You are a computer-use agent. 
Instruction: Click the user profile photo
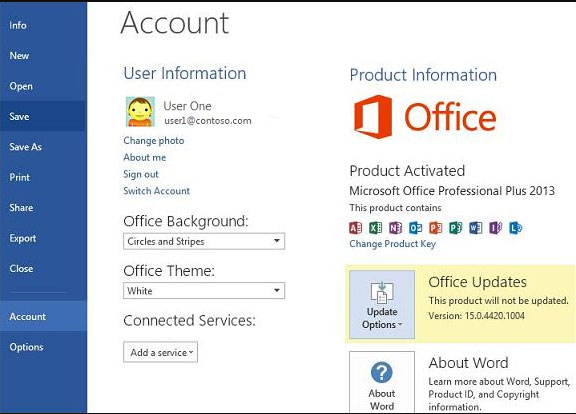(140, 112)
